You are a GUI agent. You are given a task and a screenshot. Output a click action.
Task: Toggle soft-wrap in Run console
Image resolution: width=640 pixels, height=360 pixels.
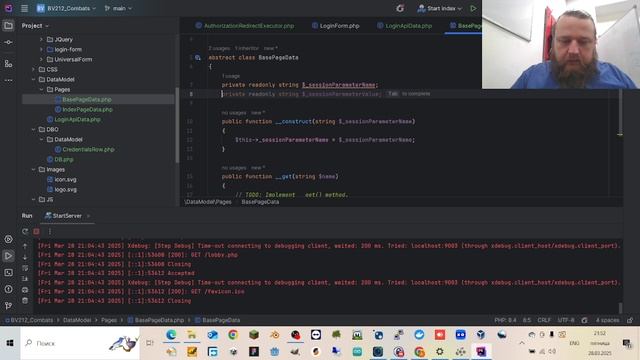click(x=25, y=268)
